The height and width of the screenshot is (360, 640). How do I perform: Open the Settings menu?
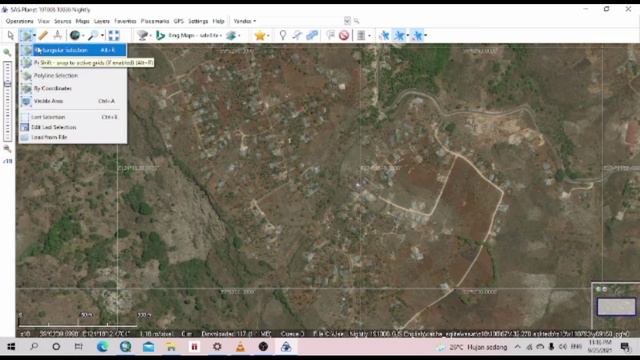point(198,21)
